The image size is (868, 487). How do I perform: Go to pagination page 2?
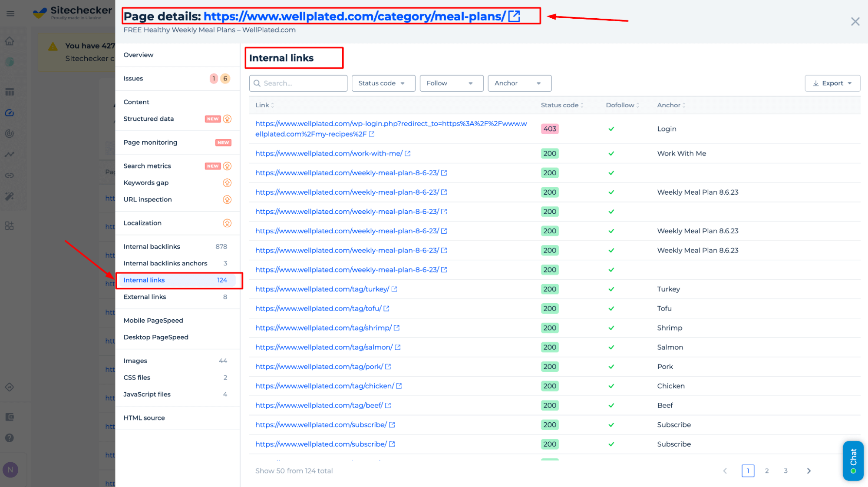[767, 471]
